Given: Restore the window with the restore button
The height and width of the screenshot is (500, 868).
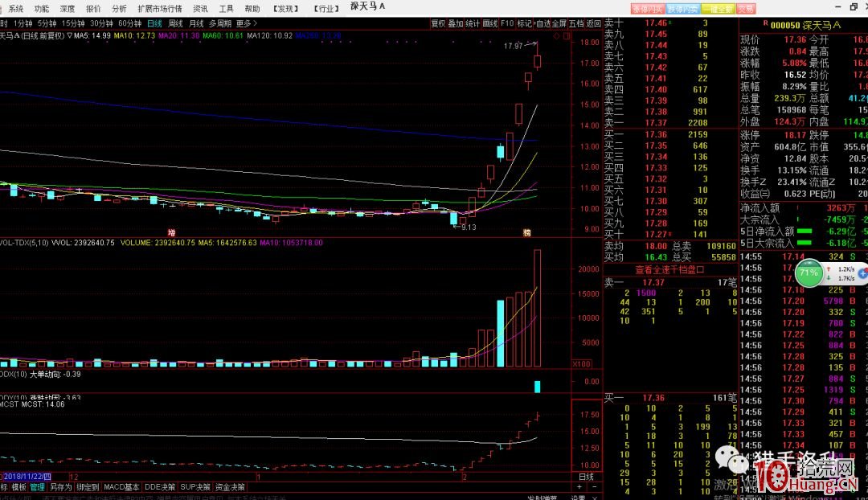Looking at the screenshot, I should coord(853,6).
